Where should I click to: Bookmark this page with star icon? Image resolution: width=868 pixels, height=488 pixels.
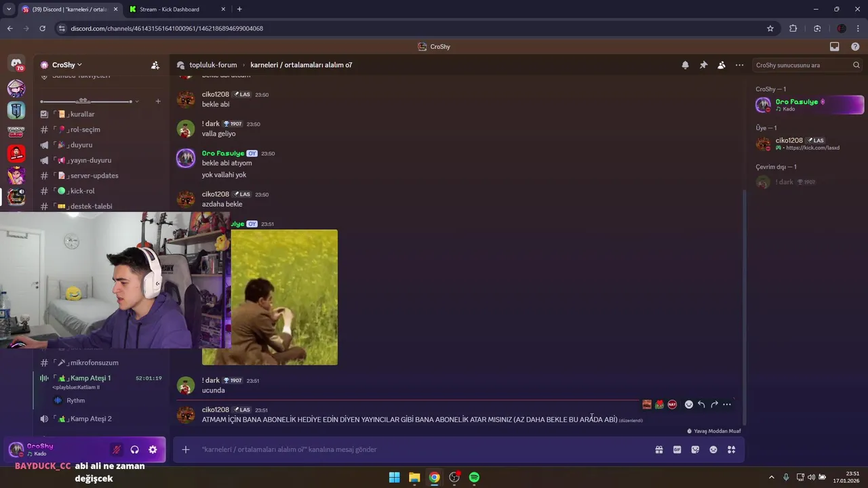(770, 28)
